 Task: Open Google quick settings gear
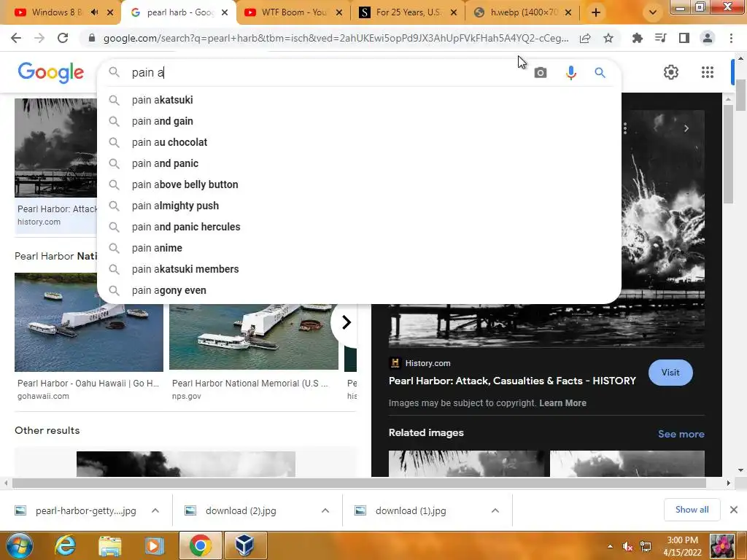[671, 72]
